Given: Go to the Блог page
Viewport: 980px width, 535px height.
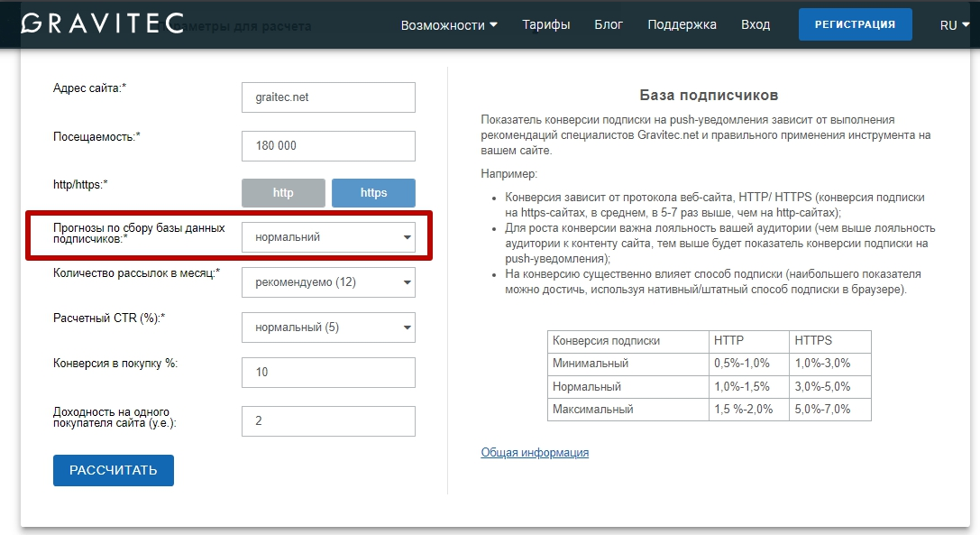Looking at the screenshot, I should click(x=609, y=24).
